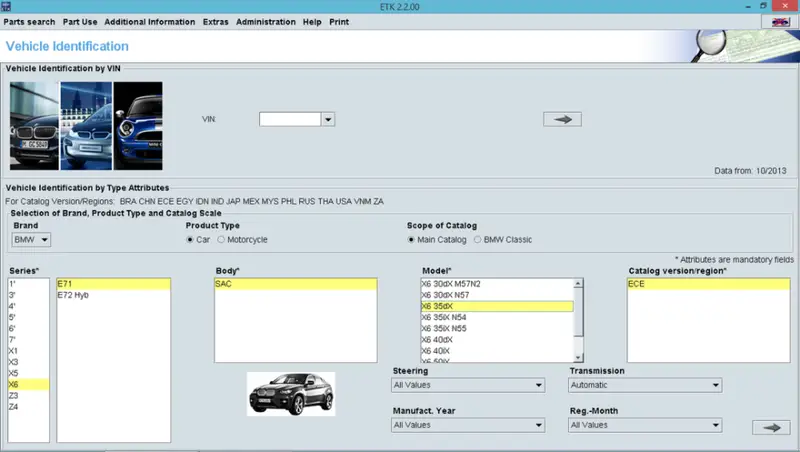The width and height of the screenshot is (800, 452).
Task: Select model X6 35iX N54
Action: coord(497,317)
